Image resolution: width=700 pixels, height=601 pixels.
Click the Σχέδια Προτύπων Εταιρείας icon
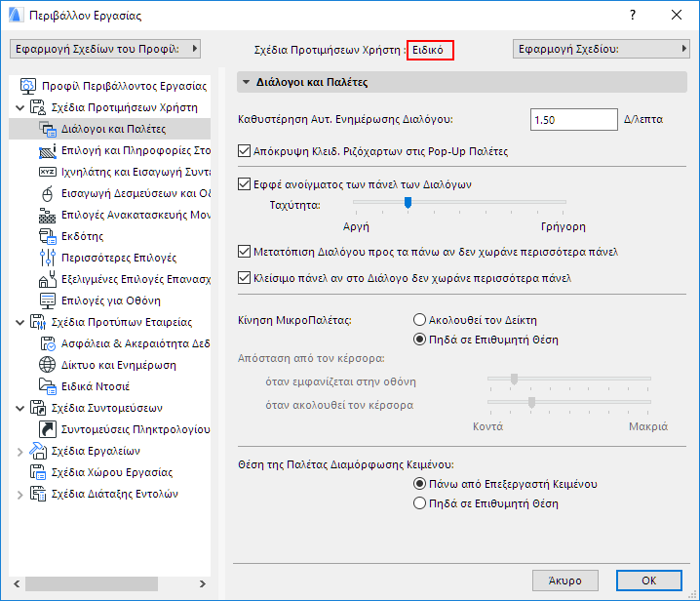tap(38, 322)
